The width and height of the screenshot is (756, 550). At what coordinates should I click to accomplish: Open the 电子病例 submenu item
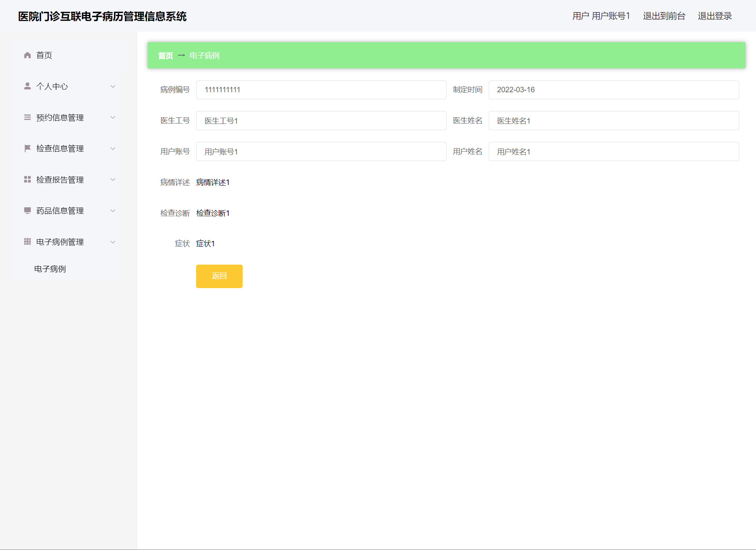click(50, 269)
